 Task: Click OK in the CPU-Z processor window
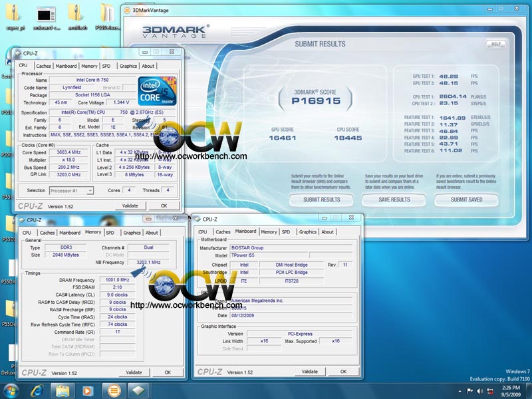pyautogui.click(x=164, y=205)
